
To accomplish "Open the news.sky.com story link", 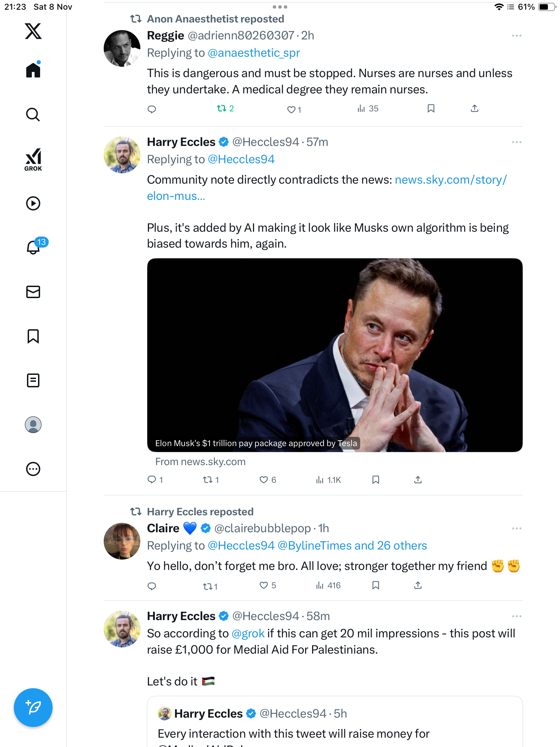I will click(450, 180).
